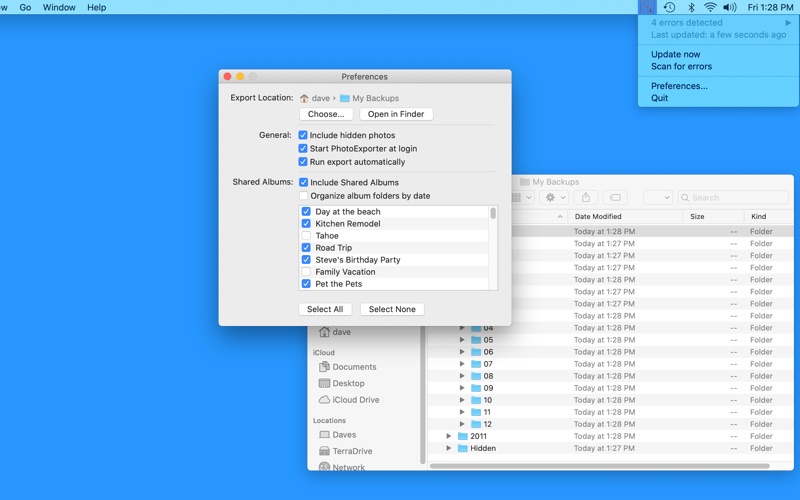Select TerraDrive in Finder sidebar
The image size is (800, 500).
coord(346,451)
